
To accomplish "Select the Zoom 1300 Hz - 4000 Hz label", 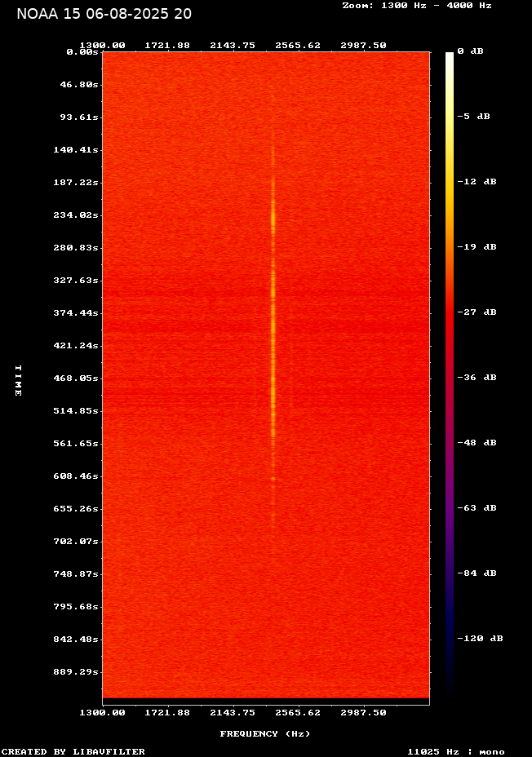I will point(416,5).
